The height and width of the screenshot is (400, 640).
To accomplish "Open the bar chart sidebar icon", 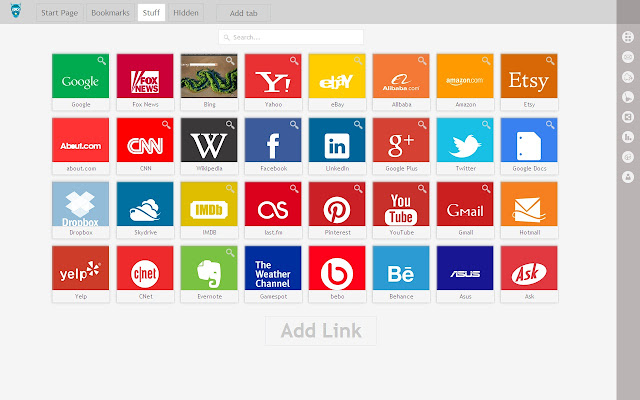I will click(x=628, y=137).
